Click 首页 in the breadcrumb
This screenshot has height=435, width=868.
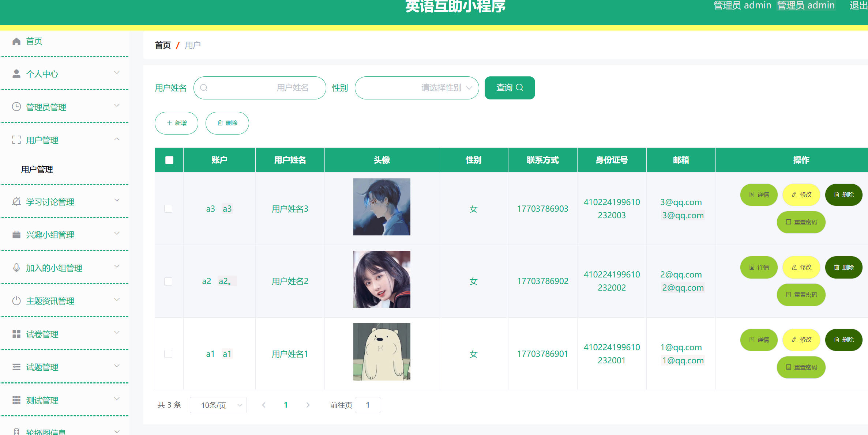coord(163,45)
